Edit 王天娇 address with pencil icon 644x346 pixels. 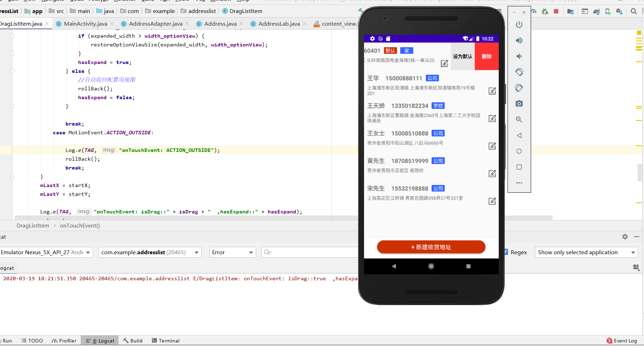(x=492, y=118)
